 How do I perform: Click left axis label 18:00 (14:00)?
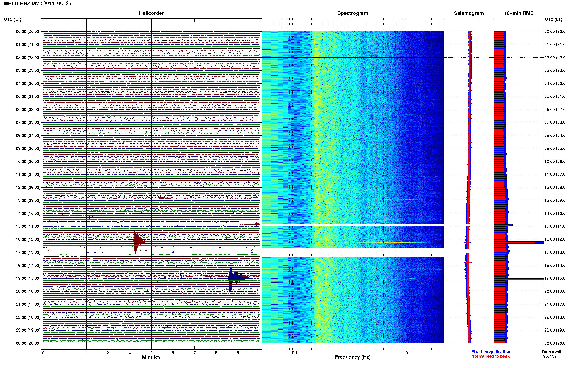[x=28, y=265]
